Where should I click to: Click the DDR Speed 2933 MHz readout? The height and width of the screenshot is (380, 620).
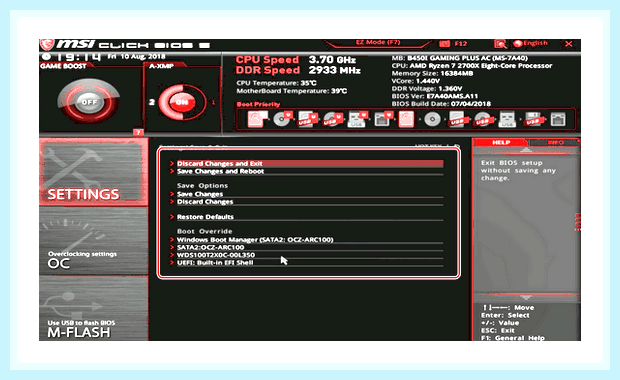tap(298, 70)
